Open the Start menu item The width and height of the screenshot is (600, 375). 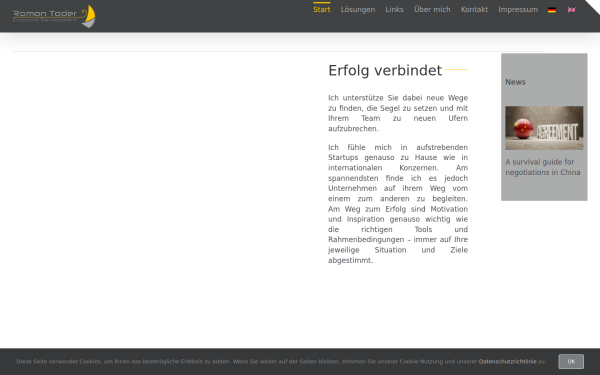click(321, 10)
